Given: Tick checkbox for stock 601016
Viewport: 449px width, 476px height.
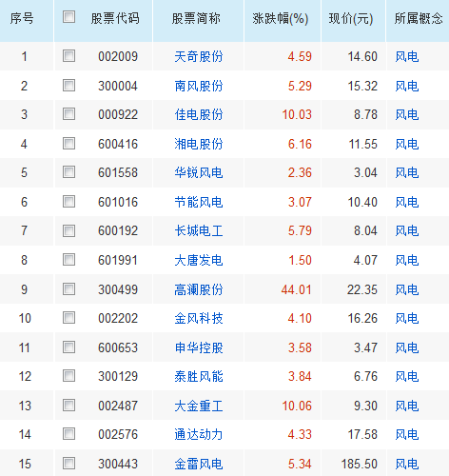Looking at the screenshot, I should pyautogui.click(x=68, y=202).
